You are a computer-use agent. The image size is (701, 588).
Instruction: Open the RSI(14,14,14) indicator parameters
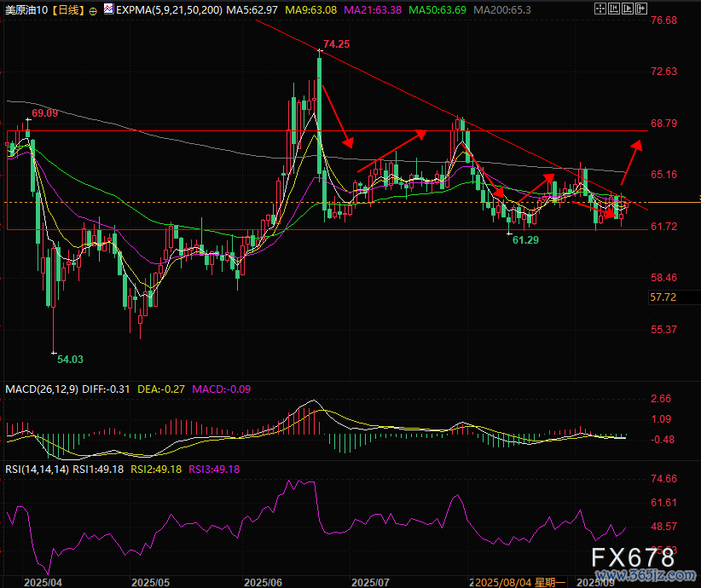coord(36,469)
